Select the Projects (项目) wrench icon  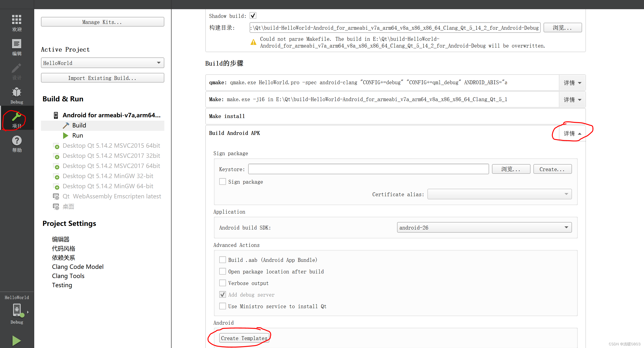pyautogui.click(x=16, y=119)
